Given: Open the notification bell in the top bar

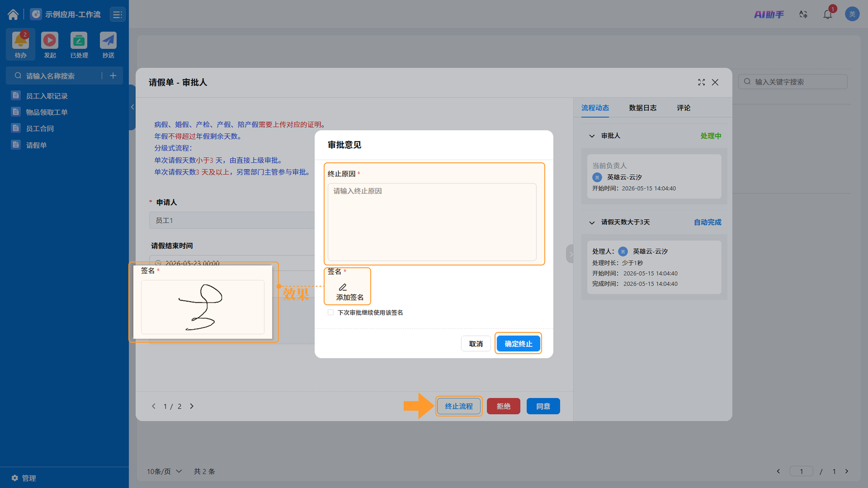Looking at the screenshot, I should (828, 14).
